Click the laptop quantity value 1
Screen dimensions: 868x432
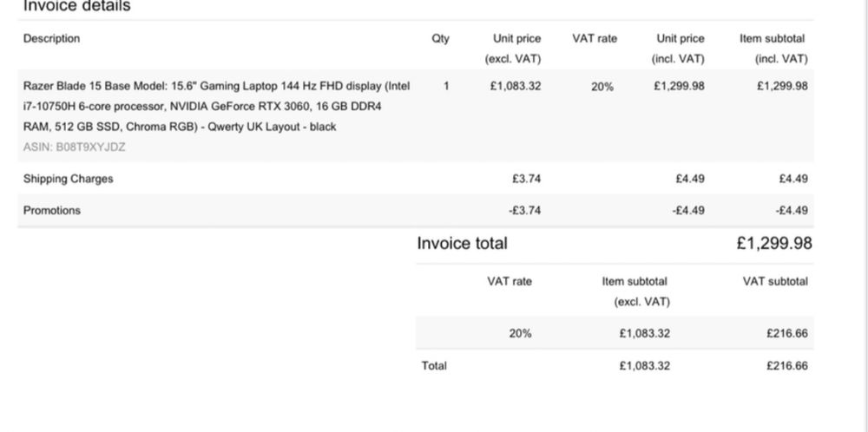click(x=446, y=86)
